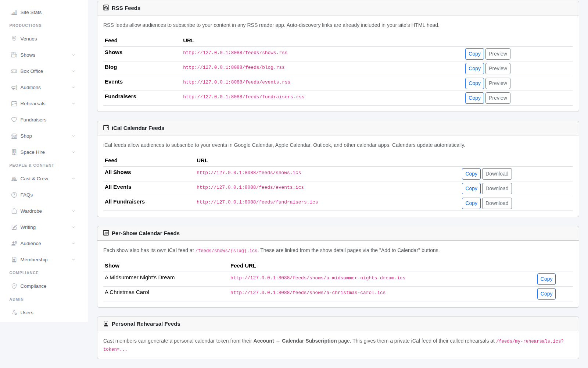This screenshot has width=588, height=368.
Task: Click the Shows sidebar icon
Action: click(14, 55)
